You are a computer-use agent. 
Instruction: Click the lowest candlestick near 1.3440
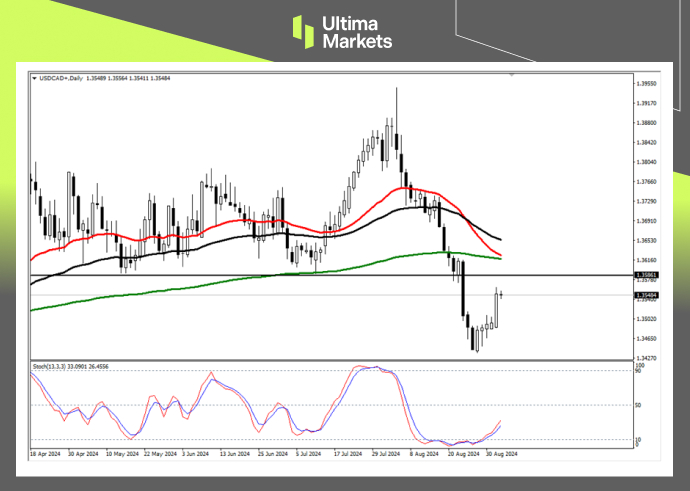click(x=477, y=343)
